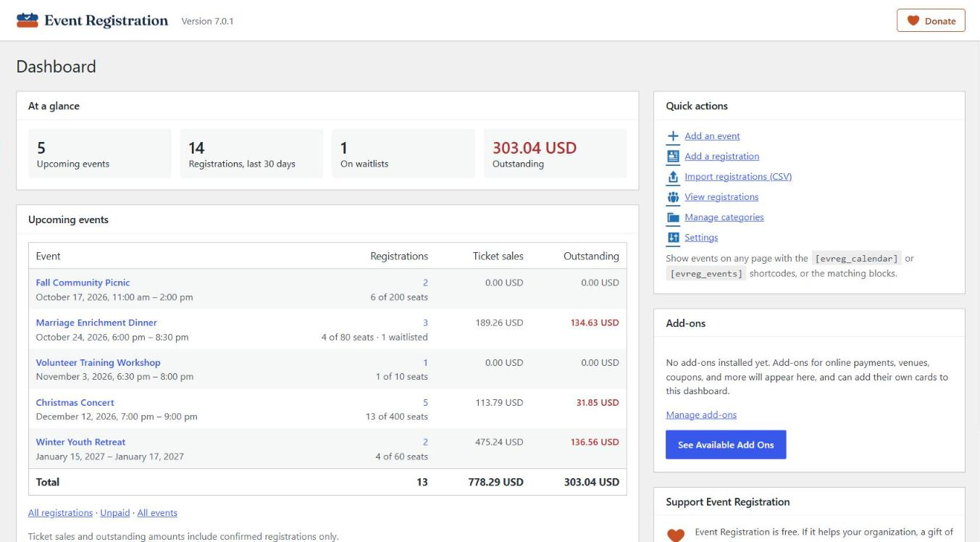Click registrations count 5 for Christmas Concert
The height and width of the screenshot is (542, 980).
(x=425, y=402)
